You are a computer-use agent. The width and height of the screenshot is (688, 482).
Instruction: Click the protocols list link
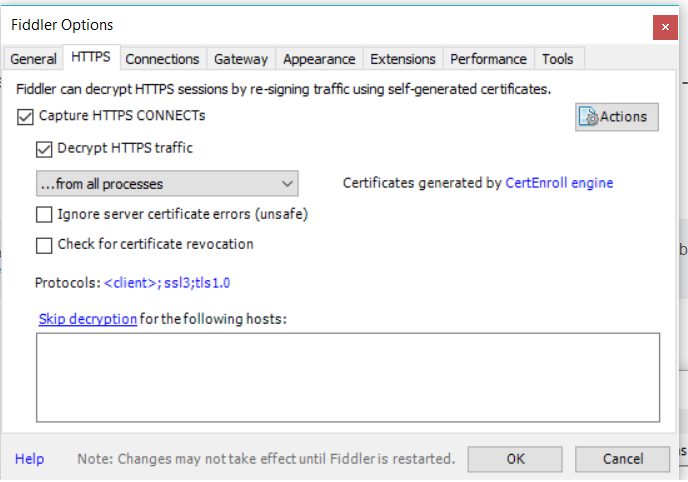[x=167, y=283]
